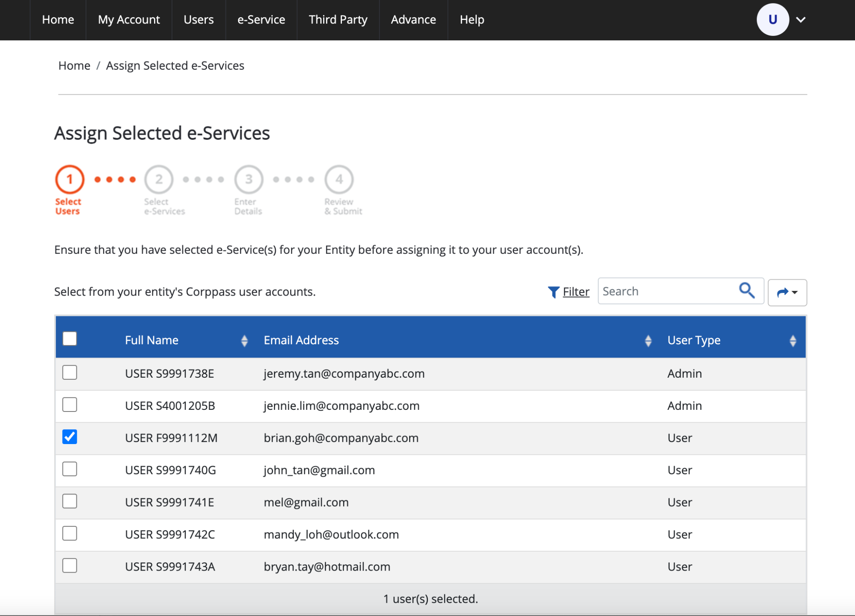Image resolution: width=855 pixels, height=616 pixels.
Task: Click into the Search input field
Action: [x=666, y=291]
